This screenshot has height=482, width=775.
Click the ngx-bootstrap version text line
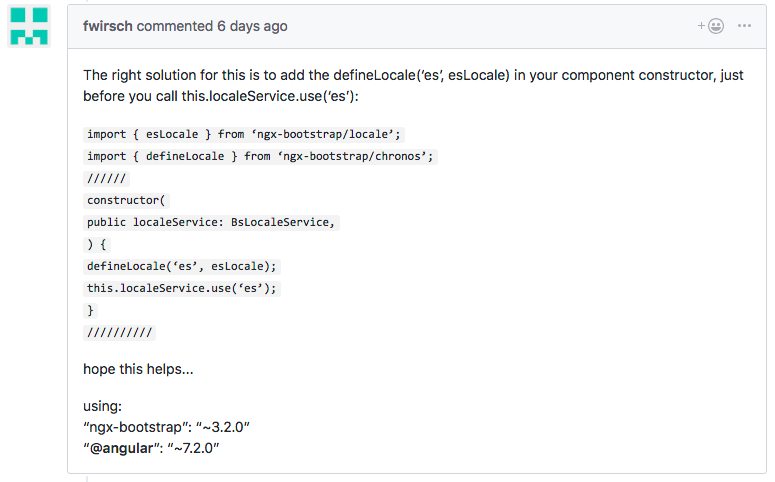click(166, 427)
